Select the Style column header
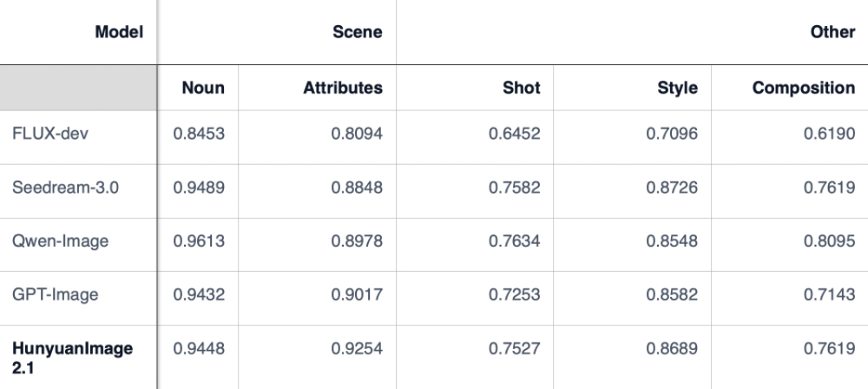Image resolution: width=868 pixels, height=389 pixels. [677, 88]
